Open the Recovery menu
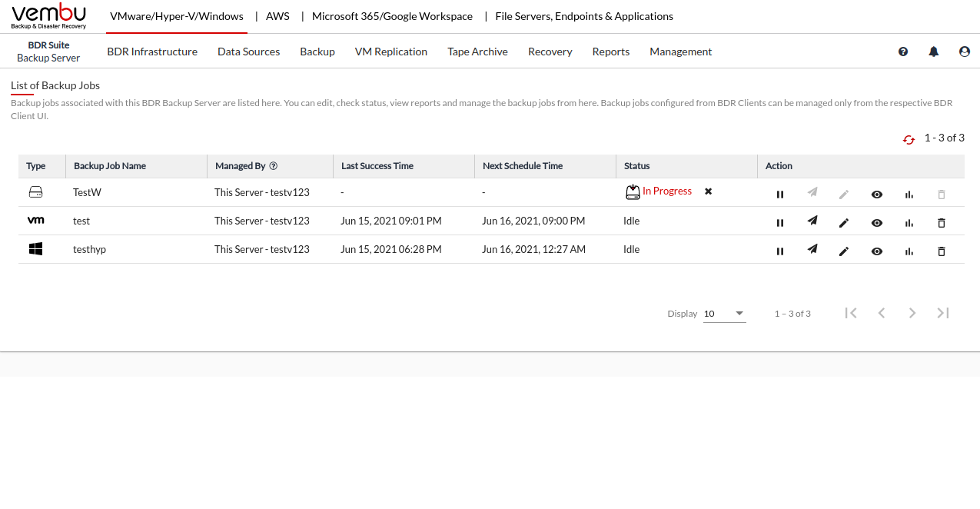980x509 pixels. click(x=550, y=52)
